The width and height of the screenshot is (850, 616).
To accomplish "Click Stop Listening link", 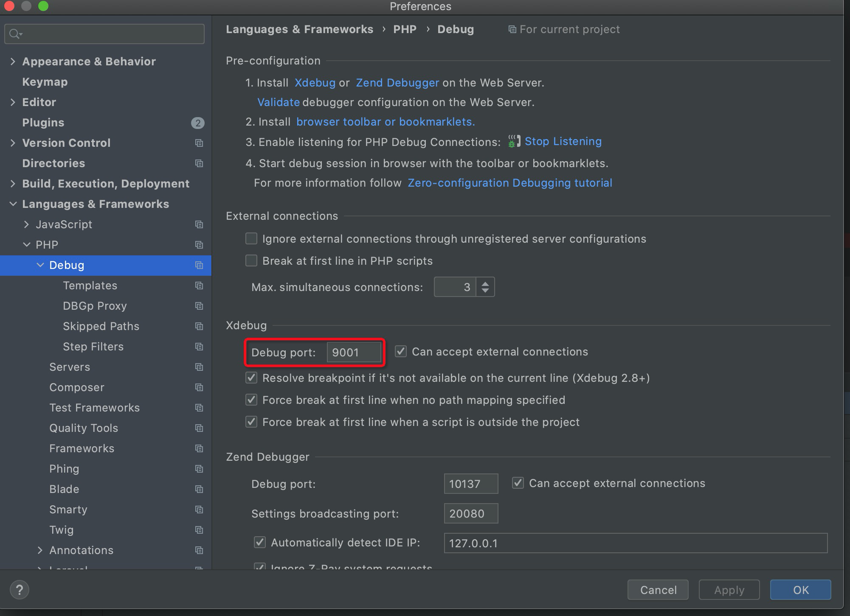I will [563, 141].
